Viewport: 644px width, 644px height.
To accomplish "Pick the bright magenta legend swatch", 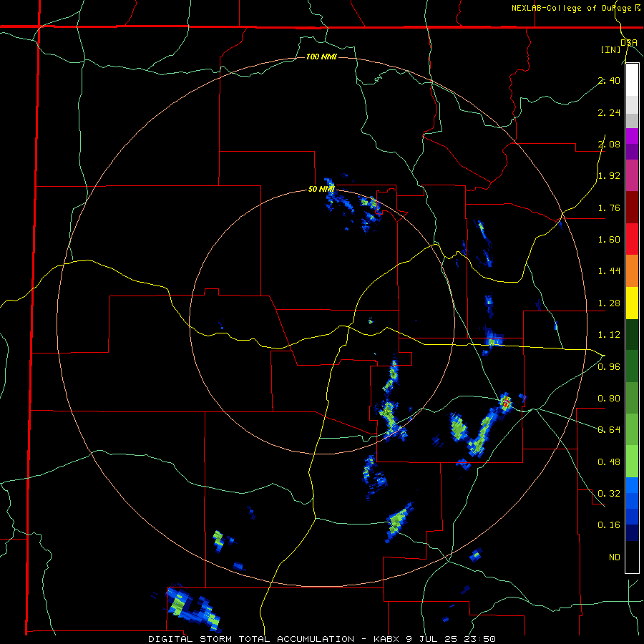I will tap(632, 136).
